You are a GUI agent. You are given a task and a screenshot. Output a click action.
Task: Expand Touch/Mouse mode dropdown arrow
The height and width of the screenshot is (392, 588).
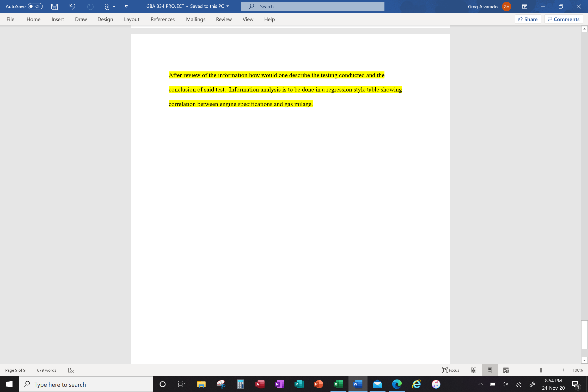pyautogui.click(x=114, y=7)
